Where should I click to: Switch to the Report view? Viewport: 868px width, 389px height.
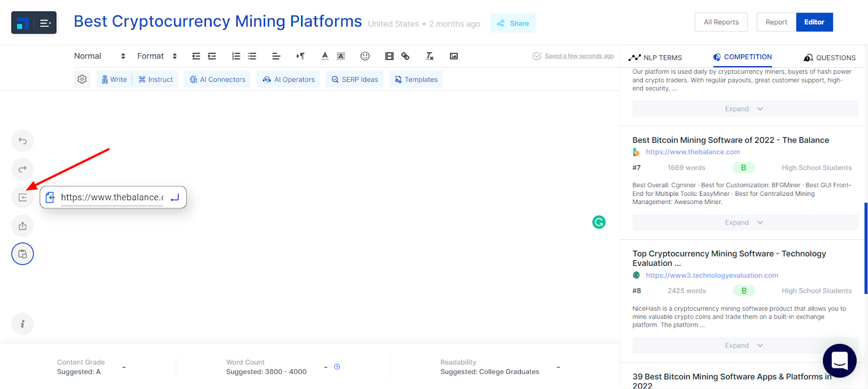[x=776, y=22]
